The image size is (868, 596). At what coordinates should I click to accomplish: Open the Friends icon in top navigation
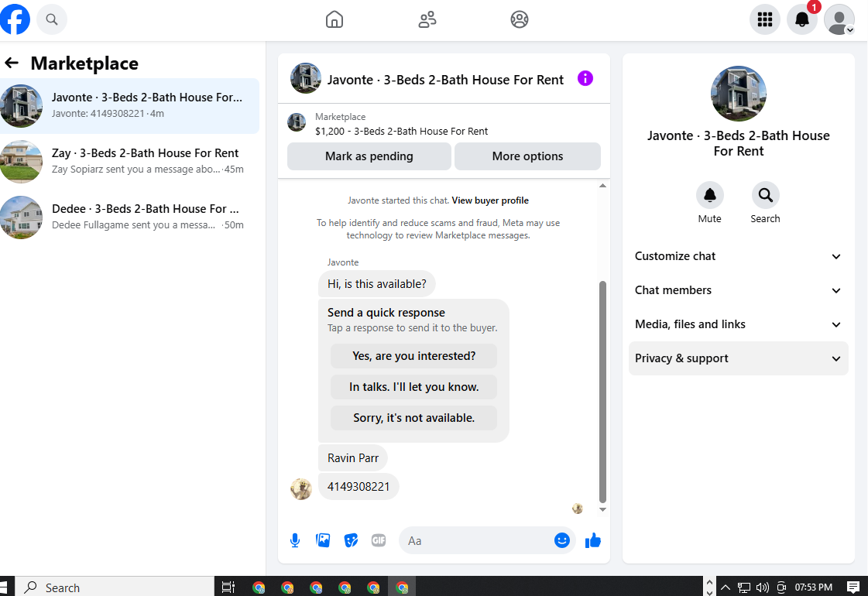pos(427,19)
